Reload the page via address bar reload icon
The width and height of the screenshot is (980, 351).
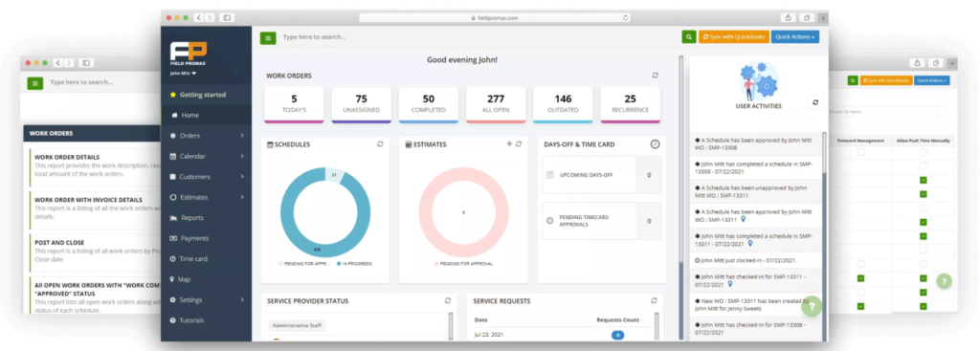625,18
